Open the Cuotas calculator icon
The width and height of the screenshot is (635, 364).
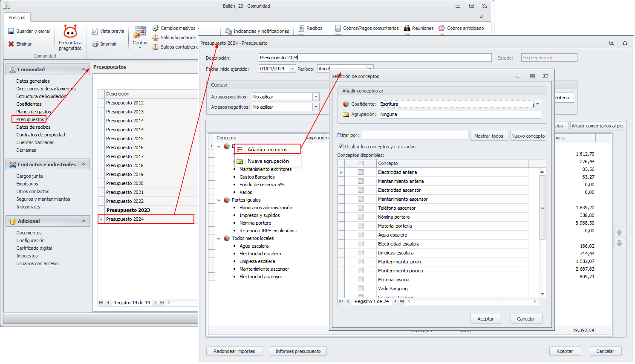140,32
